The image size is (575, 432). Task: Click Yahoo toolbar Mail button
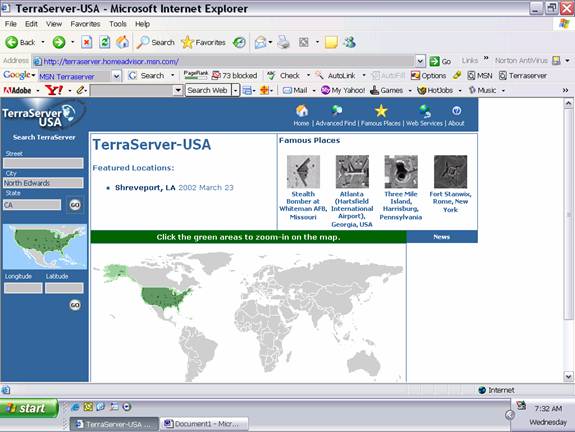point(295,90)
